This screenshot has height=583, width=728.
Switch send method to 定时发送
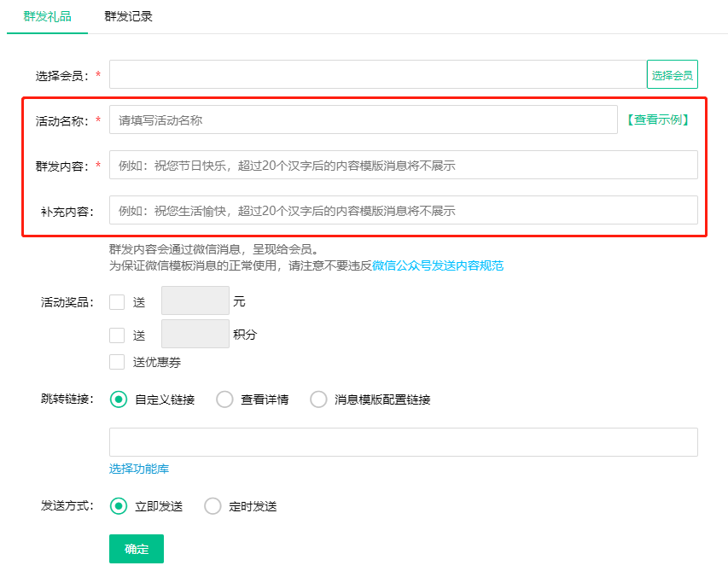coord(213,505)
